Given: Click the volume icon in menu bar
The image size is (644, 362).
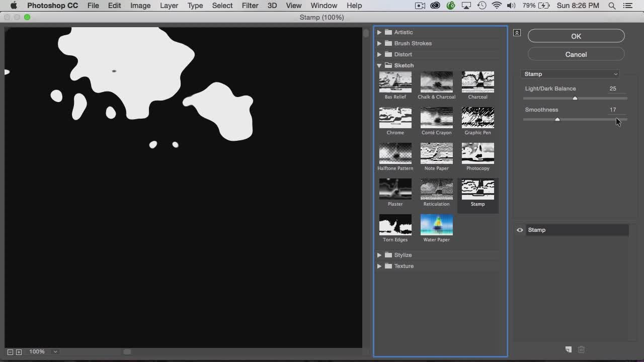Looking at the screenshot, I should click(x=511, y=6).
